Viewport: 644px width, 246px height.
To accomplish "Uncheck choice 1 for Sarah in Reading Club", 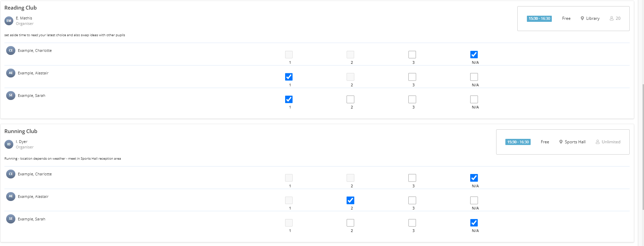I will click(289, 99).
